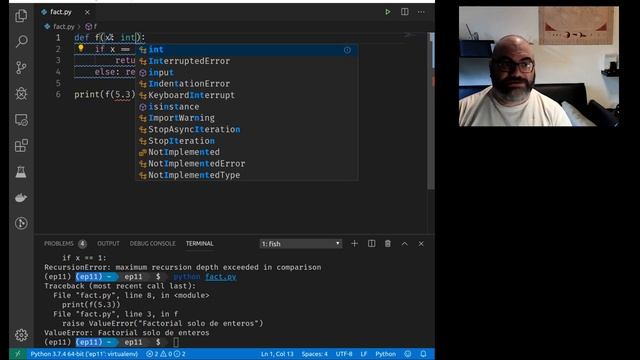The height and width of the screenshot is (360, 640).
Task: Change end of line sequence 'LF'
Action: (364, 354)
